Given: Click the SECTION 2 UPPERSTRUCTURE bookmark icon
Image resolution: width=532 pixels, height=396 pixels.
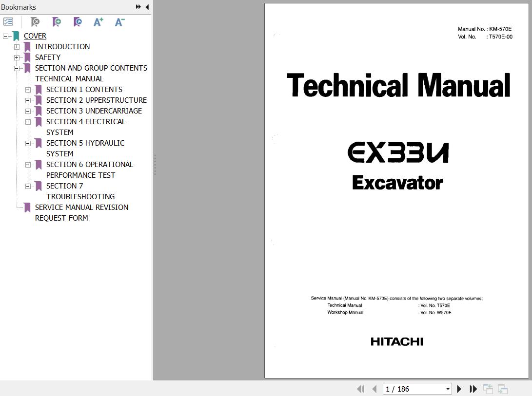Looking at the screenshot, I should click(39, 100).
